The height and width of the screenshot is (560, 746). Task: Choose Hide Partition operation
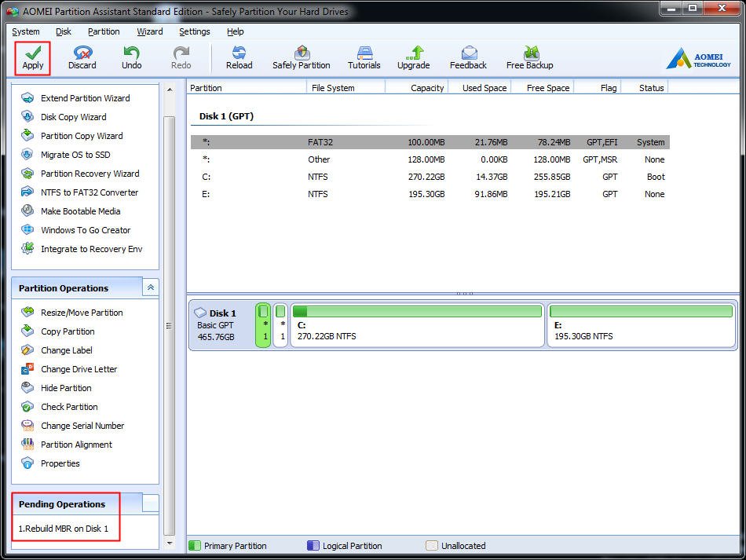(56, 388)
